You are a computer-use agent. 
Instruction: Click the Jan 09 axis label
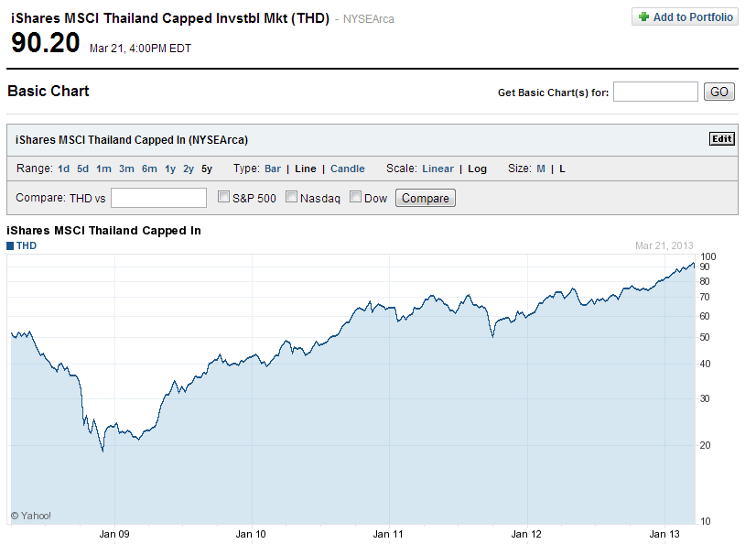(114, 534)
